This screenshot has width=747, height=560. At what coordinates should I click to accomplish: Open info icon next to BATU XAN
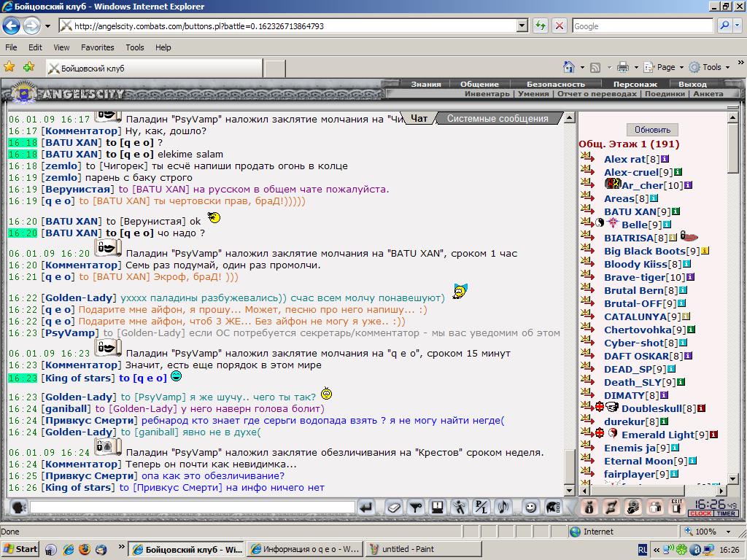676,211
